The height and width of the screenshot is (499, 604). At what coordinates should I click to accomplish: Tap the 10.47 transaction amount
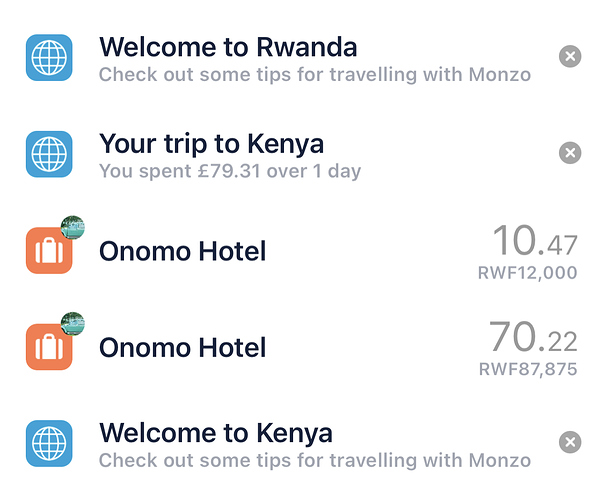click(x=535, y=240)
